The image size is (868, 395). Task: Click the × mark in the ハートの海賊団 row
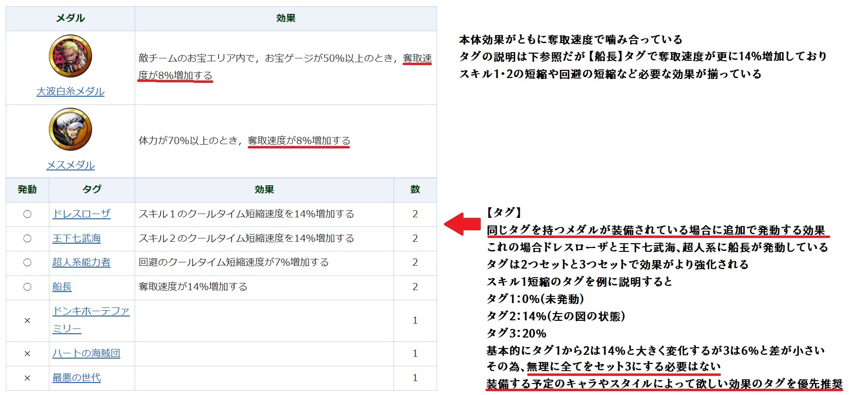tap(27, 353)
